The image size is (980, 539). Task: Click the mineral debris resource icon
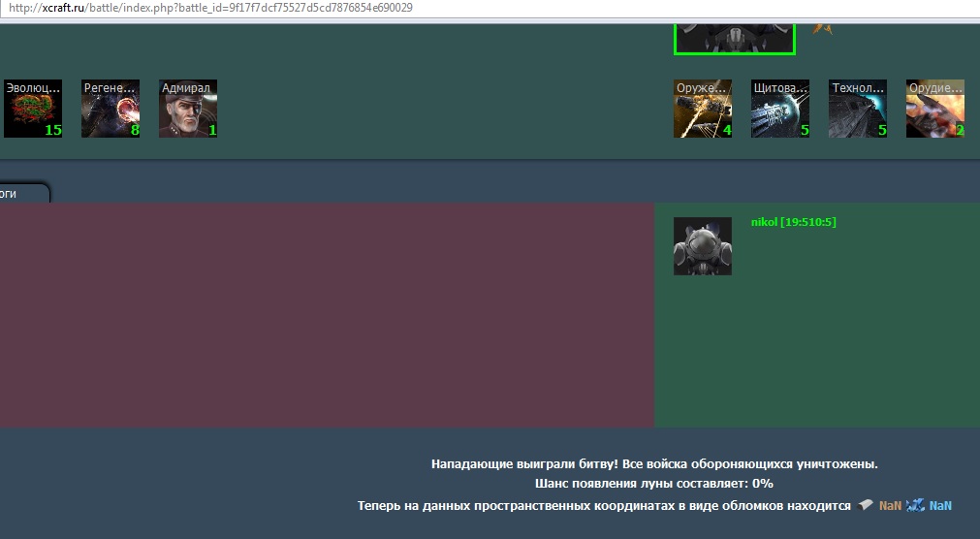point(915,505)
